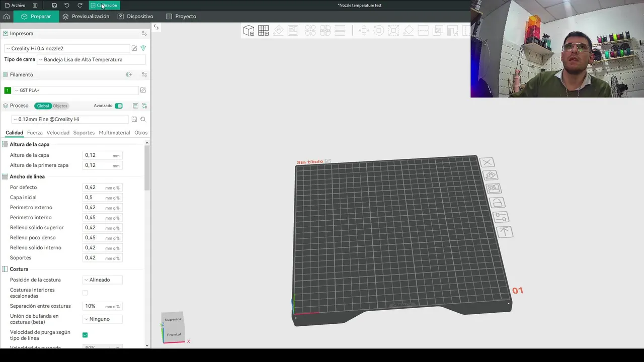Switch to the Proyecto tab
The height and width of the screenshot is (362, 644).
point(181,17)
